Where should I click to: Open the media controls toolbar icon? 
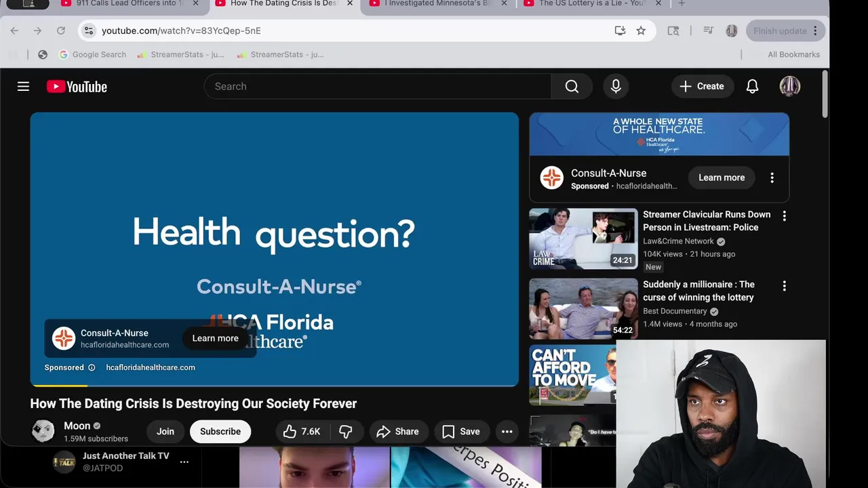[x=708, y=30]
